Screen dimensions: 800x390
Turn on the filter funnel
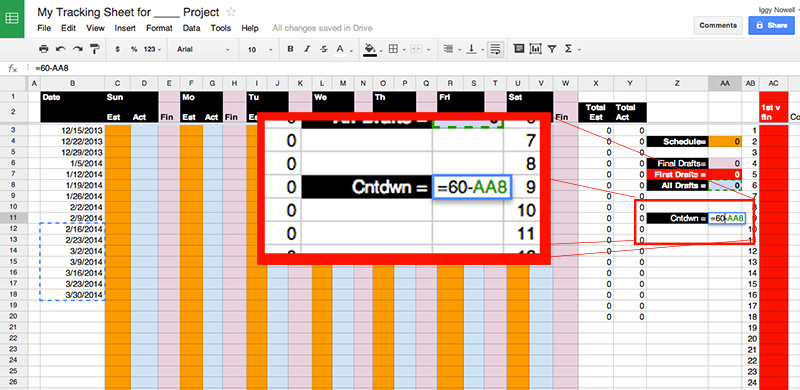552,49
